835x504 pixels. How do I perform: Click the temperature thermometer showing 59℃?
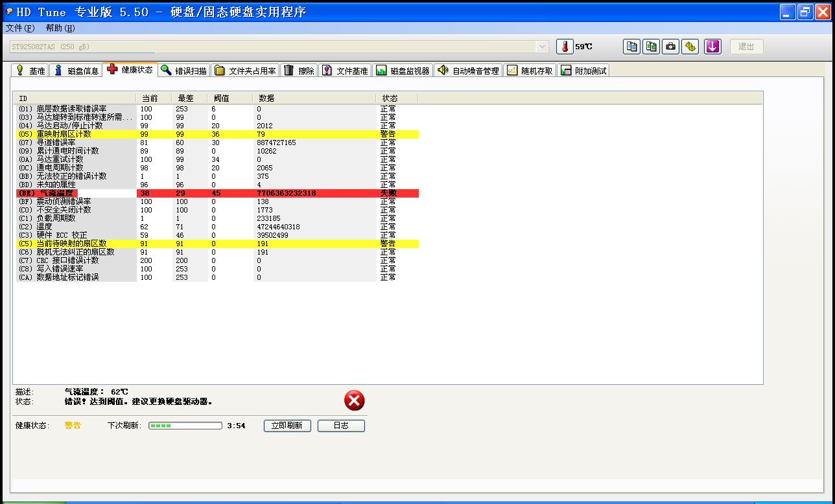[x=565, y=46]
